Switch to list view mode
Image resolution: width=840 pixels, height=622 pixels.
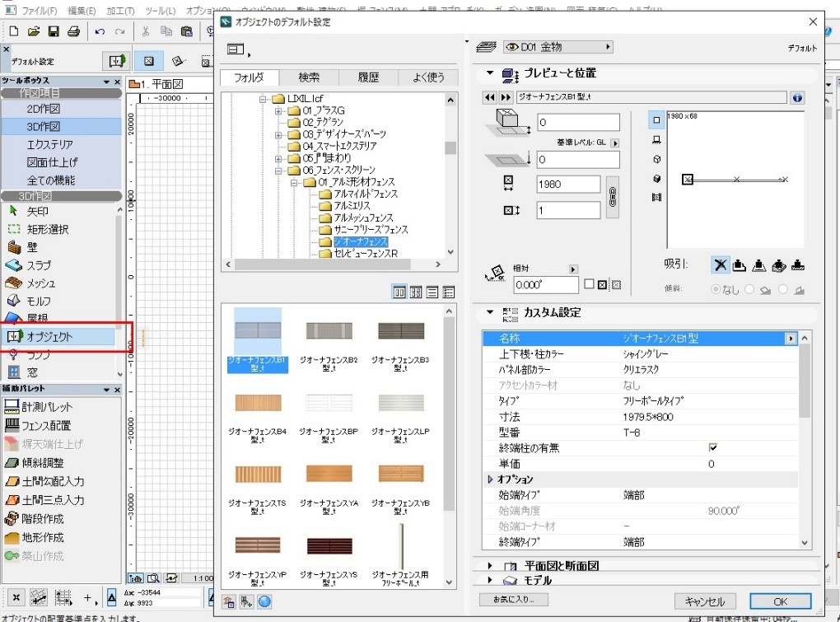coord(432,292)
